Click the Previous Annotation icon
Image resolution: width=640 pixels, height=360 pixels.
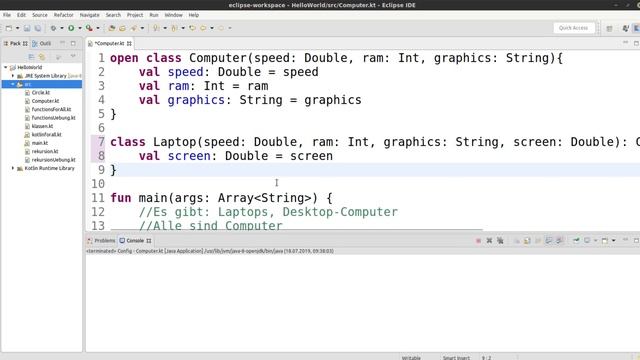174,28
